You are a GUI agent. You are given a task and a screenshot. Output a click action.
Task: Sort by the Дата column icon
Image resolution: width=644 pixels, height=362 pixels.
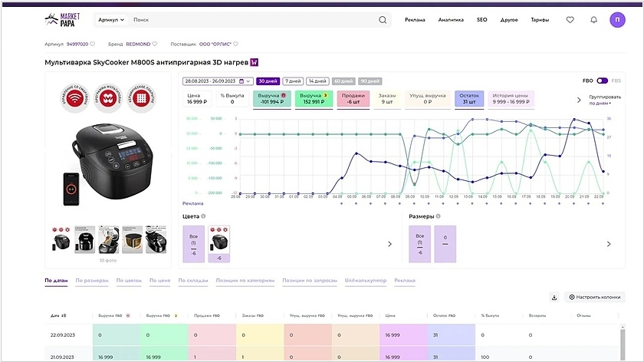click(x=64, y=315)
